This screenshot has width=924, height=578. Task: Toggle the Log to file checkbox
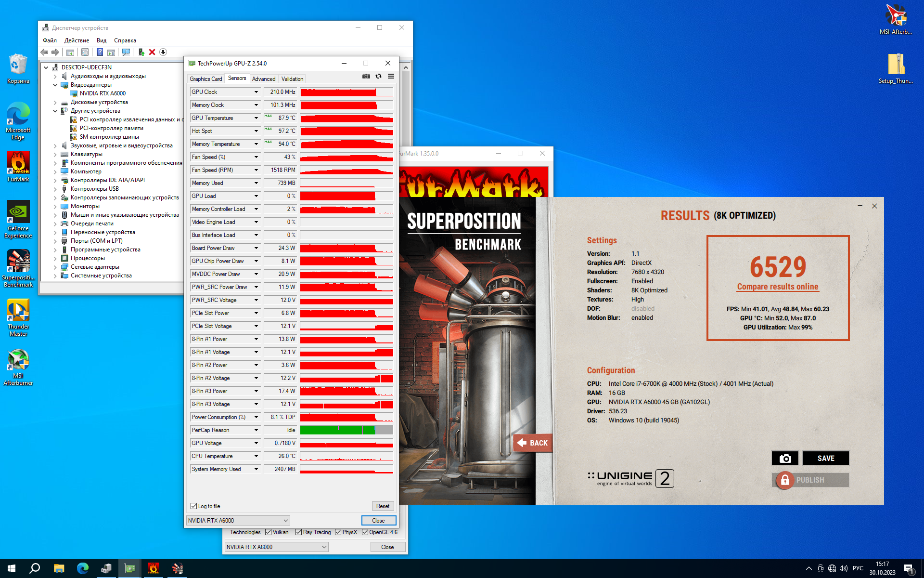point(194,506)
